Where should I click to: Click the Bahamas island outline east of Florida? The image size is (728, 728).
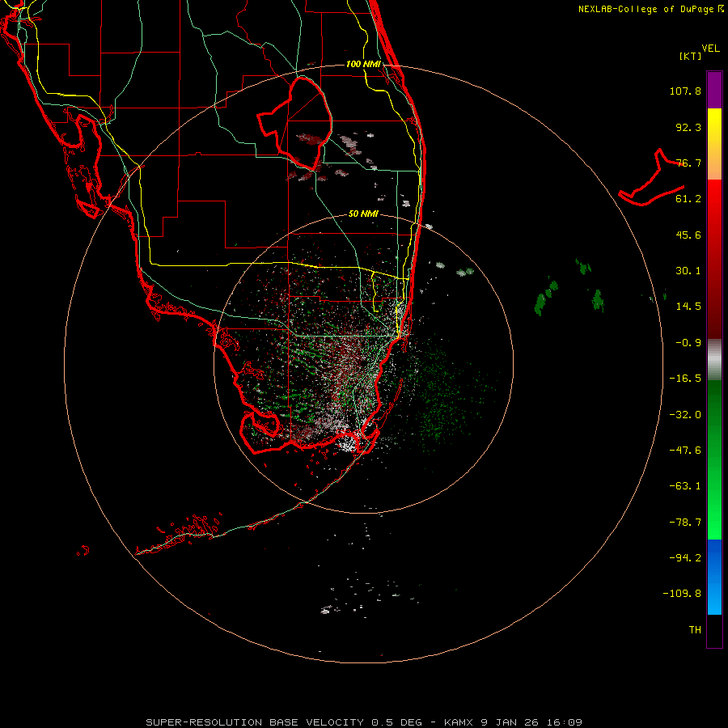[x=651, y=178]
